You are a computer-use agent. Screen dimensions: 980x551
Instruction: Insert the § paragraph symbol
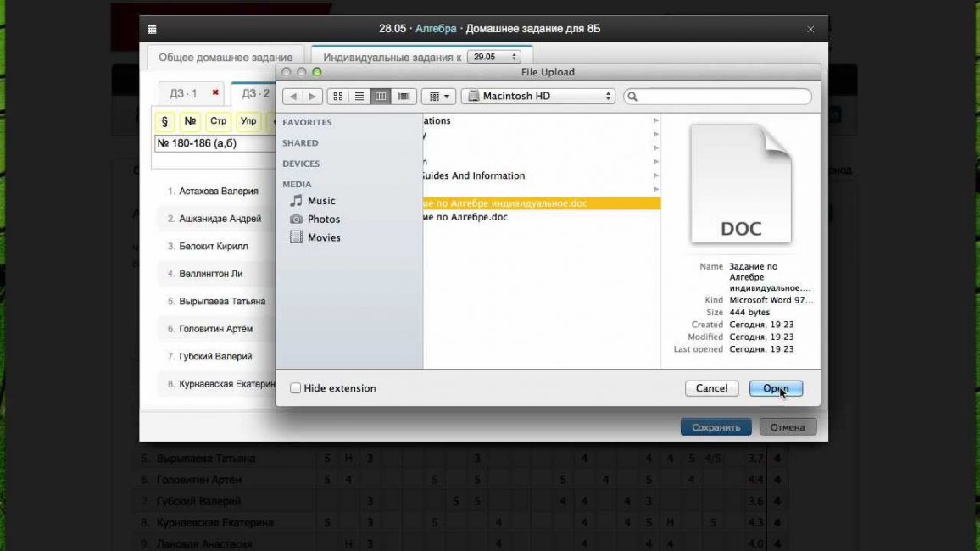coord(164,121)
